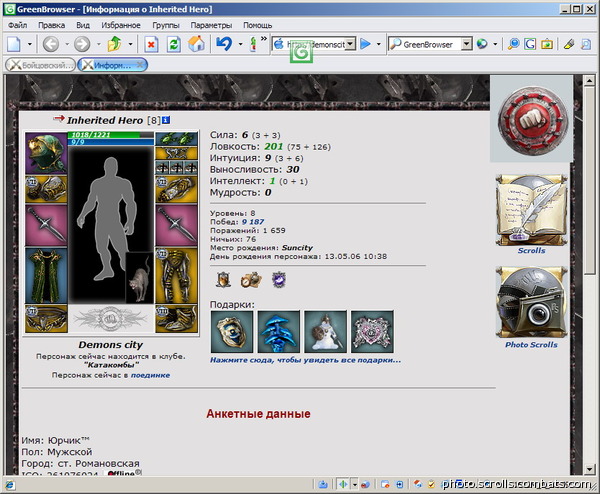Click the magnifier search icon in toolbar

514,44
